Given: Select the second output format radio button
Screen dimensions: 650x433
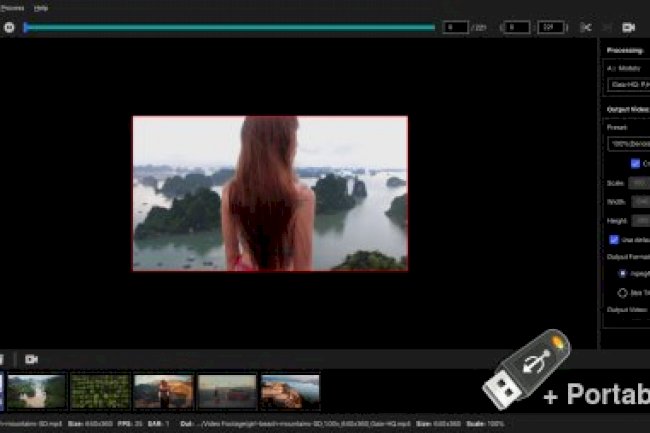Looking at the screenshot, I should [623, 292].
